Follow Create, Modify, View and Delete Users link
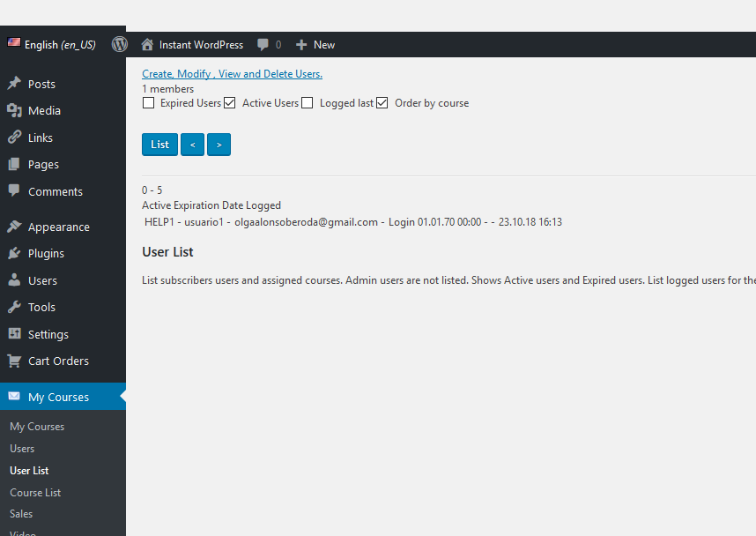Image resolution: width=756 pixels, height=536 pixels. [232, 74]
